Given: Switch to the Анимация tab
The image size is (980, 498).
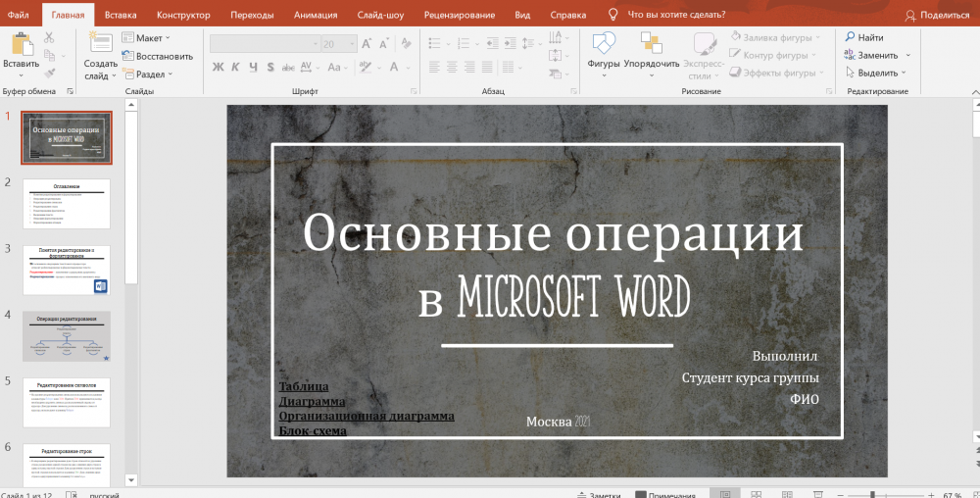Looking at the screenshot, I should click(315, 15).
